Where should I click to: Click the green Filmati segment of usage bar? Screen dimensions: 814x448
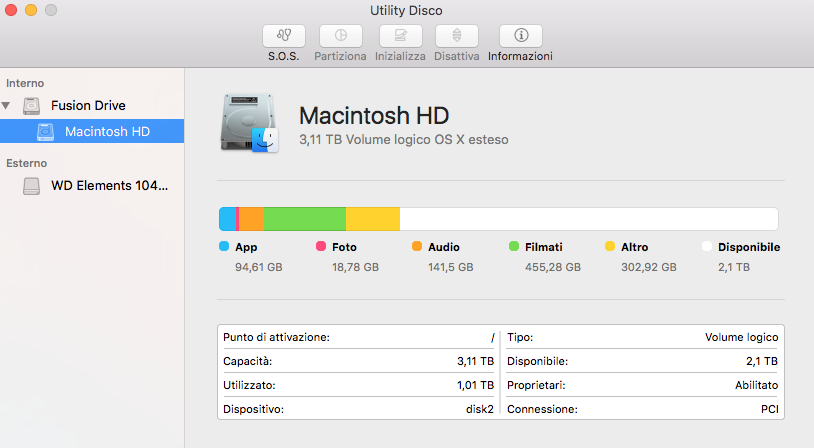305,219
